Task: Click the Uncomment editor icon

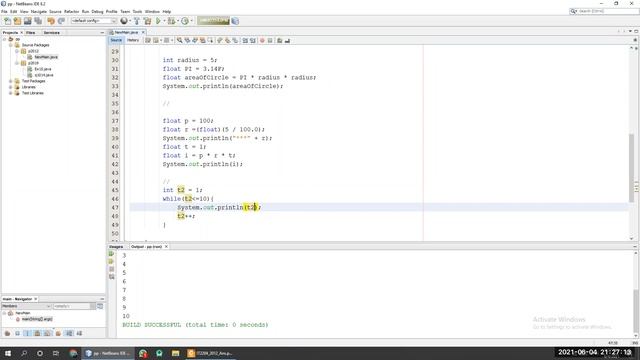Action: 288,40
